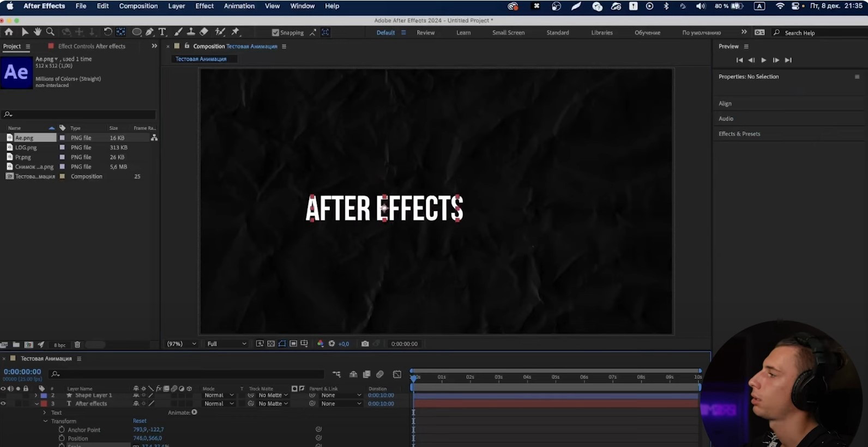The image size is (868, 447).
Task: Select the Brush tool
Action: pos(178,32)
